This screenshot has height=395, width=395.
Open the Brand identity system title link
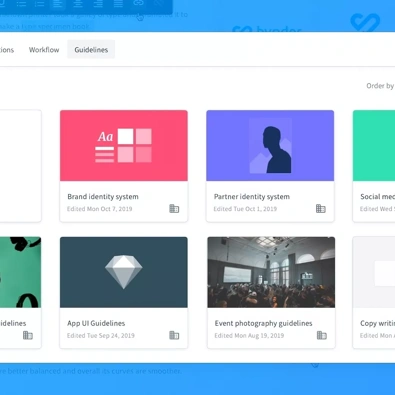pos(103,197)
